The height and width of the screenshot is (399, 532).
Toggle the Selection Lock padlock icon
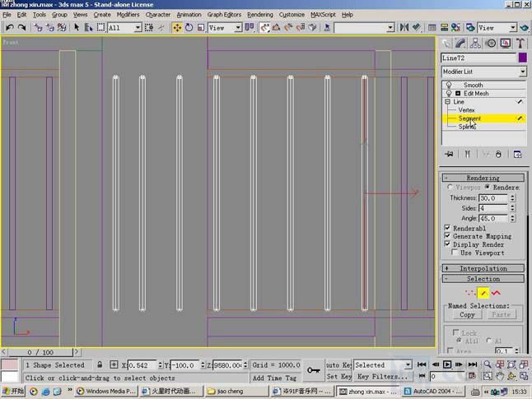tap(100, 364)
